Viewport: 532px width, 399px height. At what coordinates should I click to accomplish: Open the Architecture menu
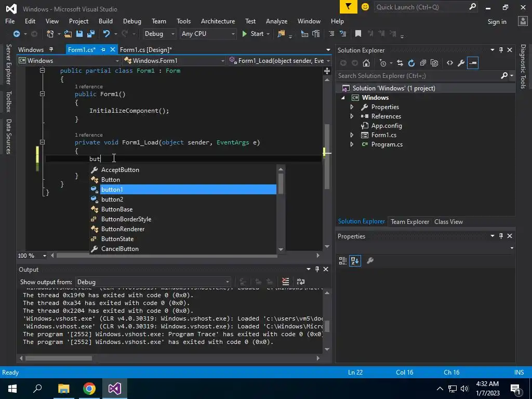218,21
